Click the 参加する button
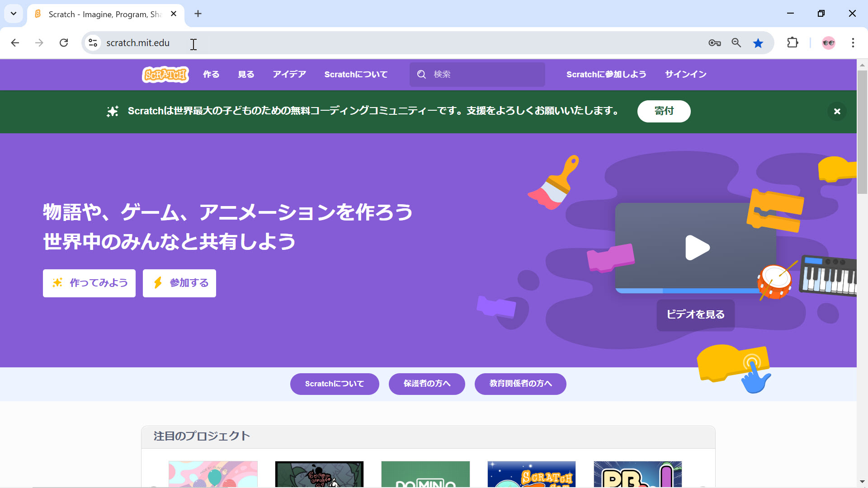 (179, 283)
